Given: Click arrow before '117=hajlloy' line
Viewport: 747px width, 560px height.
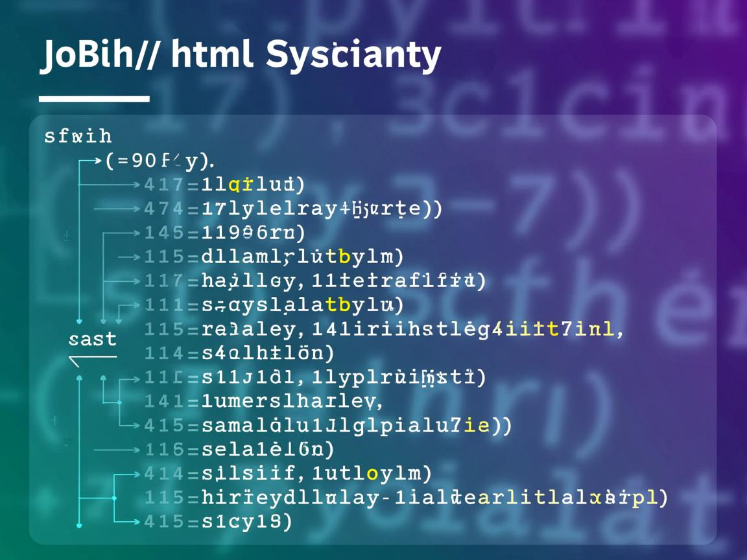Looking at the screenshot, I should [x=123, y=281].
